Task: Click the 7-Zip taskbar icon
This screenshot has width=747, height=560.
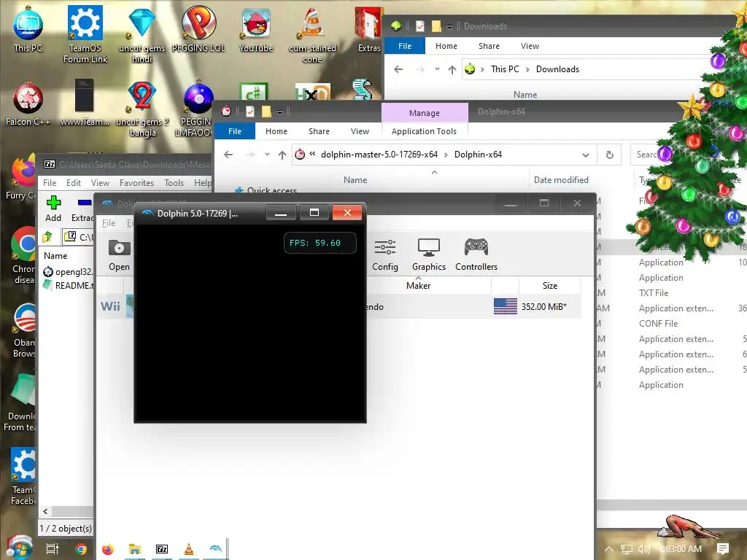Action: (162, 549)
